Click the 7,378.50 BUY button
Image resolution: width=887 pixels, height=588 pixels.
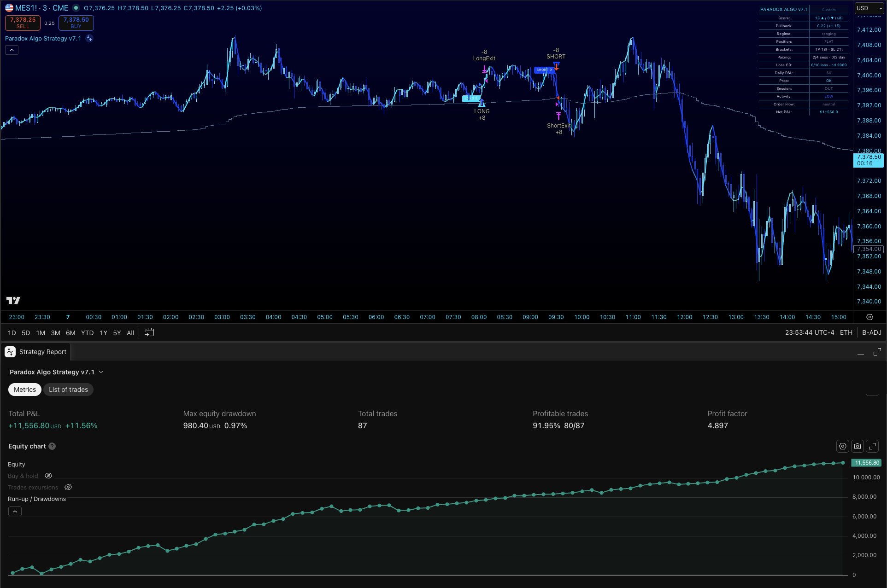point(76,23)
